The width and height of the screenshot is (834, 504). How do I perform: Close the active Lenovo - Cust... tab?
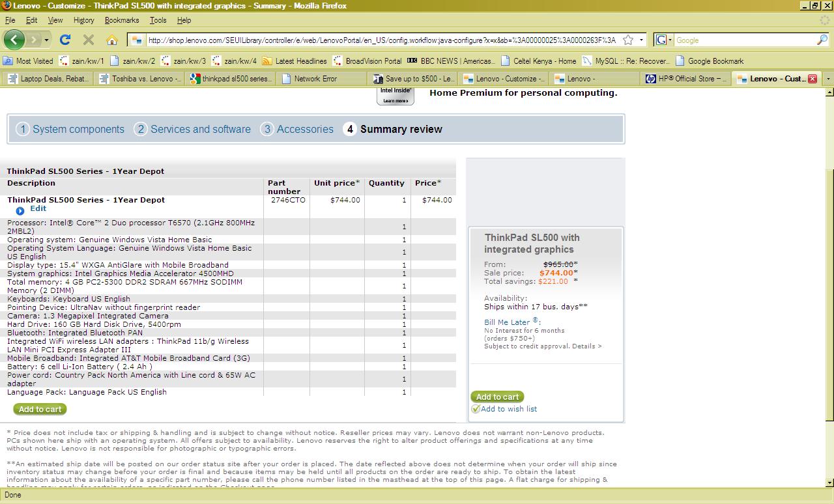click(x=812, y=78)
